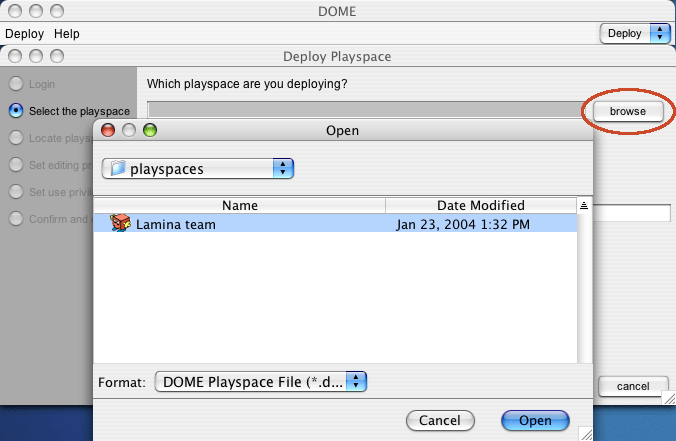Expand the playspaces folder dropdown
This screenshot has height=441, width=676.
(x=198, y=169)
